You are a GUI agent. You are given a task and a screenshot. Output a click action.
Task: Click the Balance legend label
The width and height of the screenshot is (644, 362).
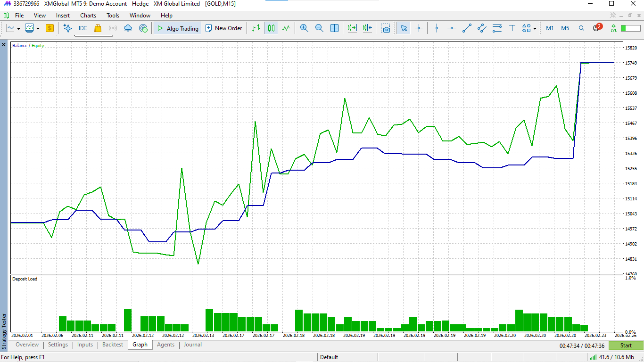coord(20,46)
